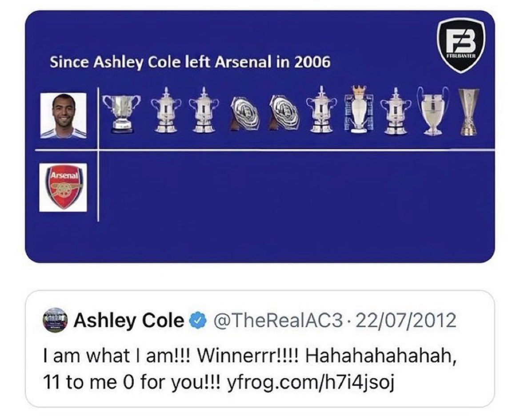The height and width of the screenshot is (420, 520).
Task: Open the Arsenal crest image
Action: (x=64, y=187)
